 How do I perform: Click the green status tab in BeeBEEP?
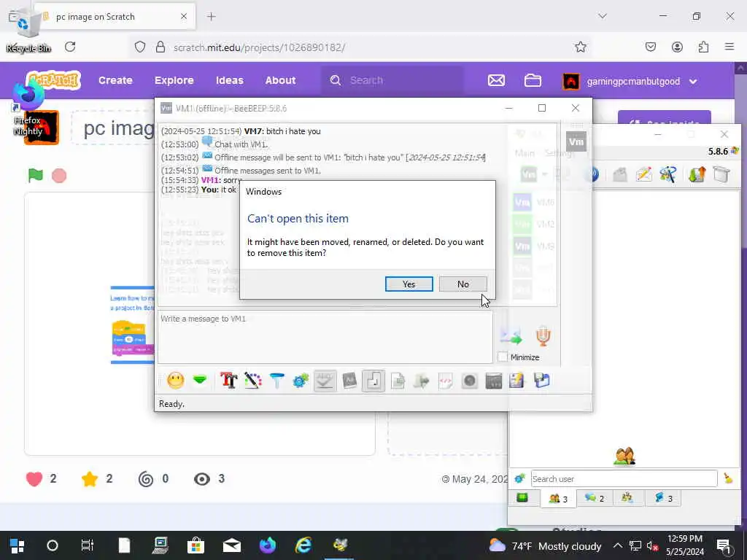(522, 497)
